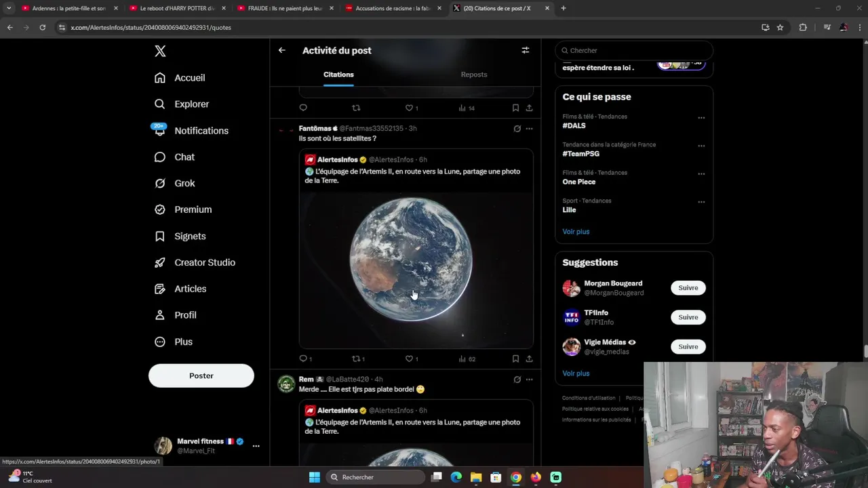Open the filter settings icon of Activité du post
Viewport: 868px width, 488px height.
coord(525,50)
